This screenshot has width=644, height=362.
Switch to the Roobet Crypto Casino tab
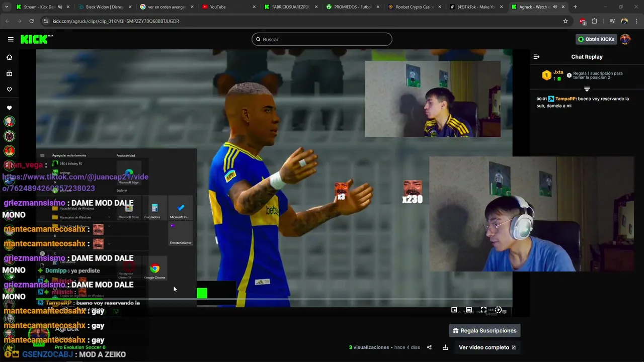pos(415,7)
